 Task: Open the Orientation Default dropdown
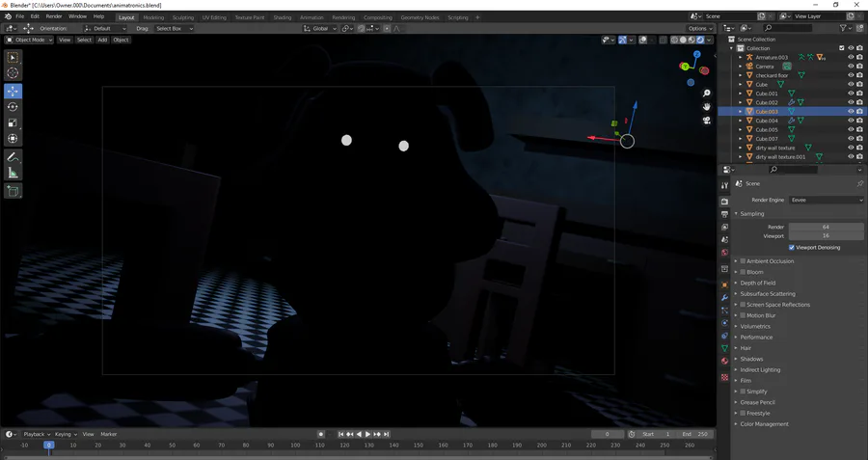point(105,28)
